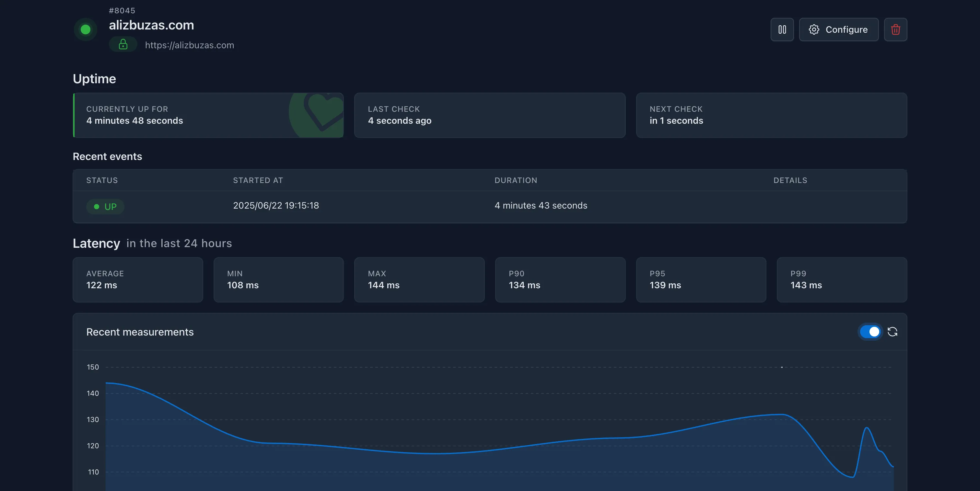Click the P95 '139 ms' latency card
980x491 pixels.
pyautogui.click(x=701, y=280)
